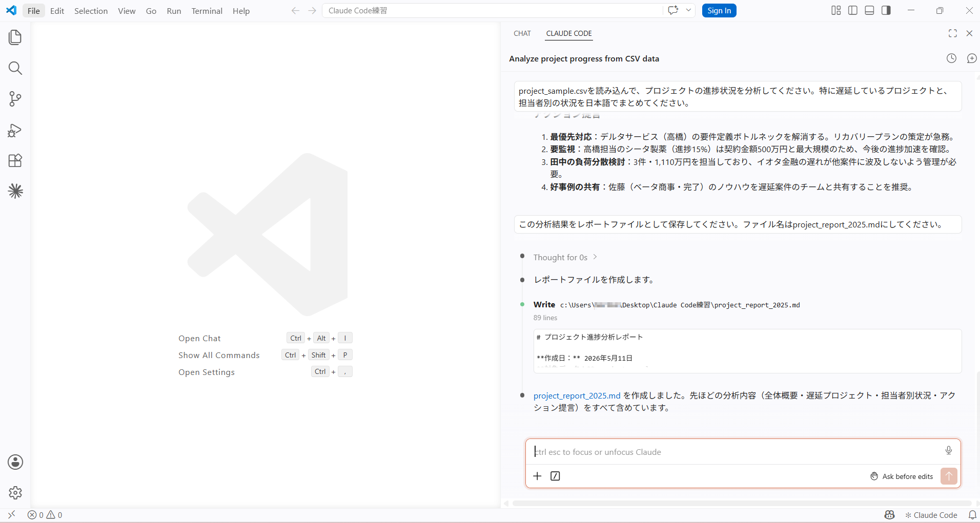Open chat icon in title bar
The height and width of the screenshot is (523, 980).
click(673, 10)
